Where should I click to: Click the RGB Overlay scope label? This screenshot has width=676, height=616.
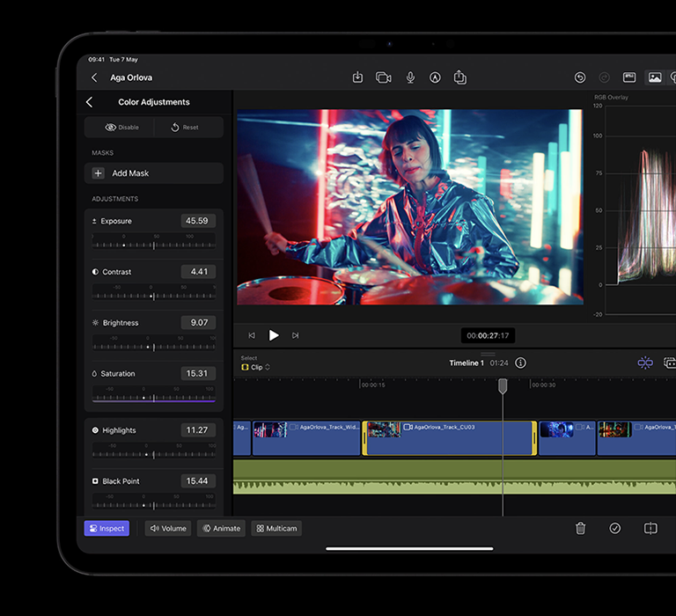[611, 98]
